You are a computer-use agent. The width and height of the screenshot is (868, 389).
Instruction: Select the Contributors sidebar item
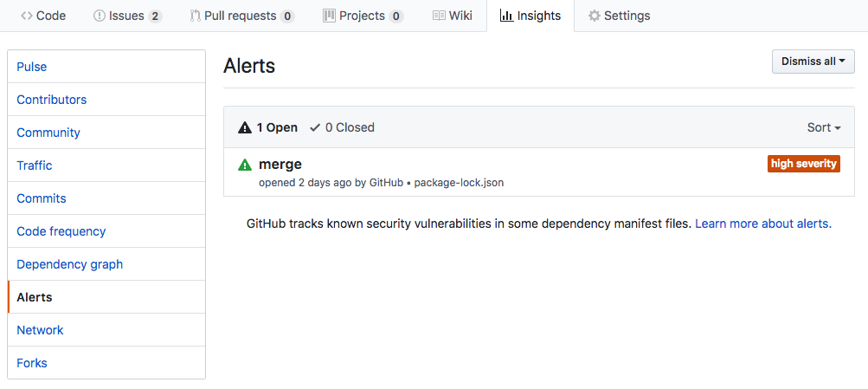[x=106, y=100]
